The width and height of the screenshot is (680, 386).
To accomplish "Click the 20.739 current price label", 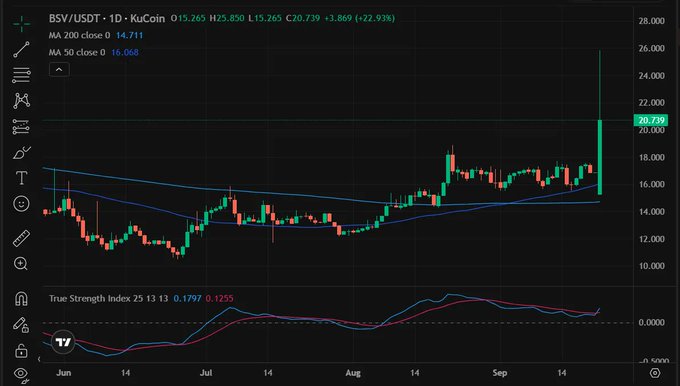I will pos(650,120).
